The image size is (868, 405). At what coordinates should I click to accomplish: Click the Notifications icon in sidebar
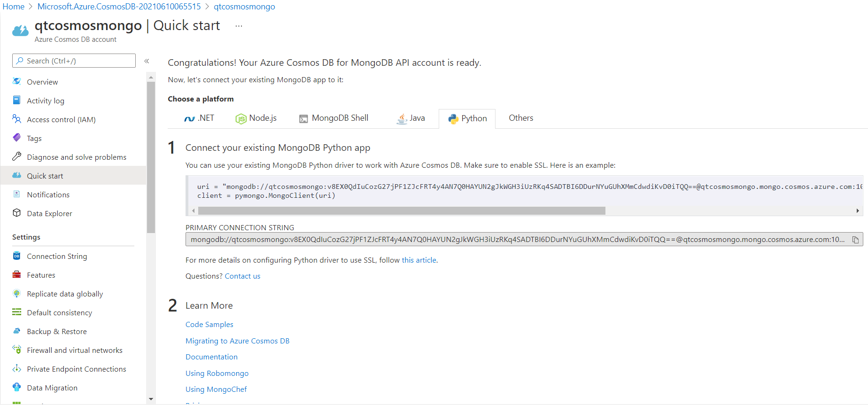tap(17, 194)
